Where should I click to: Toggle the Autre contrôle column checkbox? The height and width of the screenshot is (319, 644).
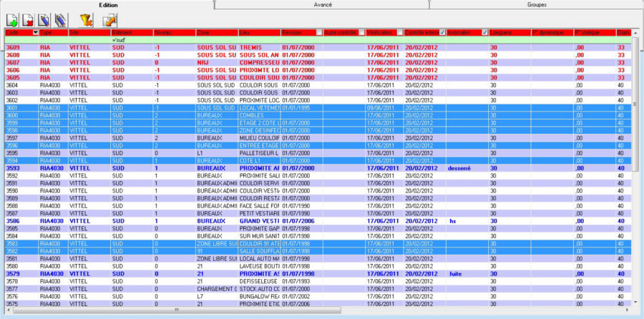coord(361,32)
